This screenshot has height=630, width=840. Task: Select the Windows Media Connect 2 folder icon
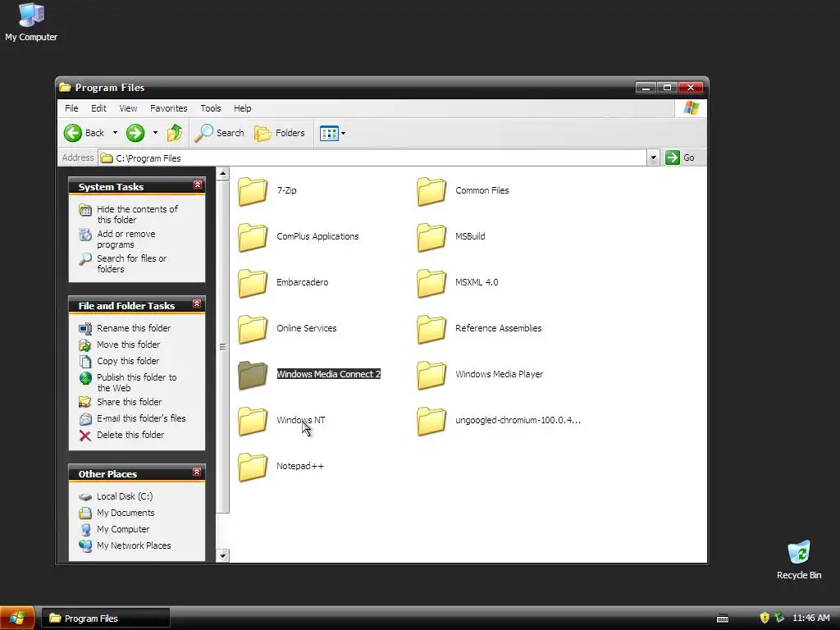(x=253, y=375)
